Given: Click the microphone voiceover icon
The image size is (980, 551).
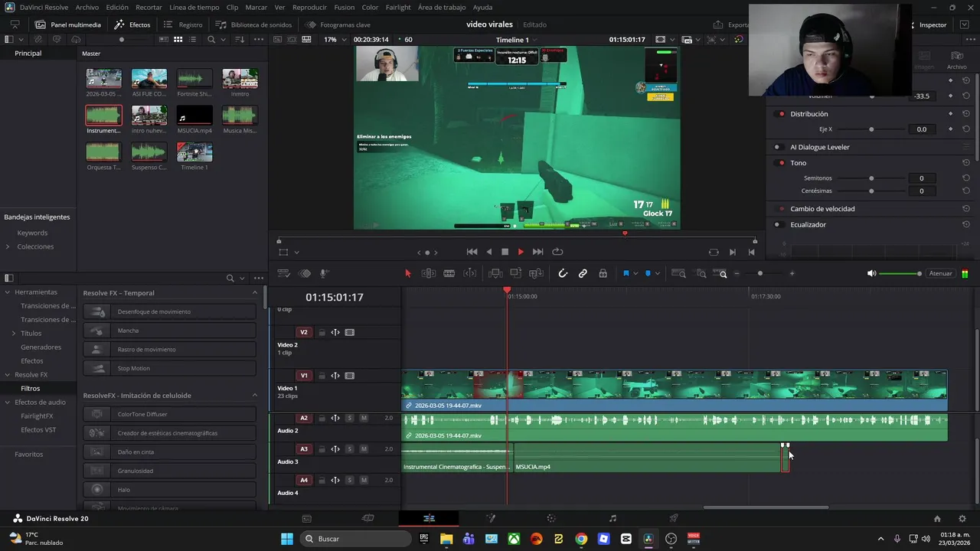Looking at the screenshot, I should (x=324, y=273).
